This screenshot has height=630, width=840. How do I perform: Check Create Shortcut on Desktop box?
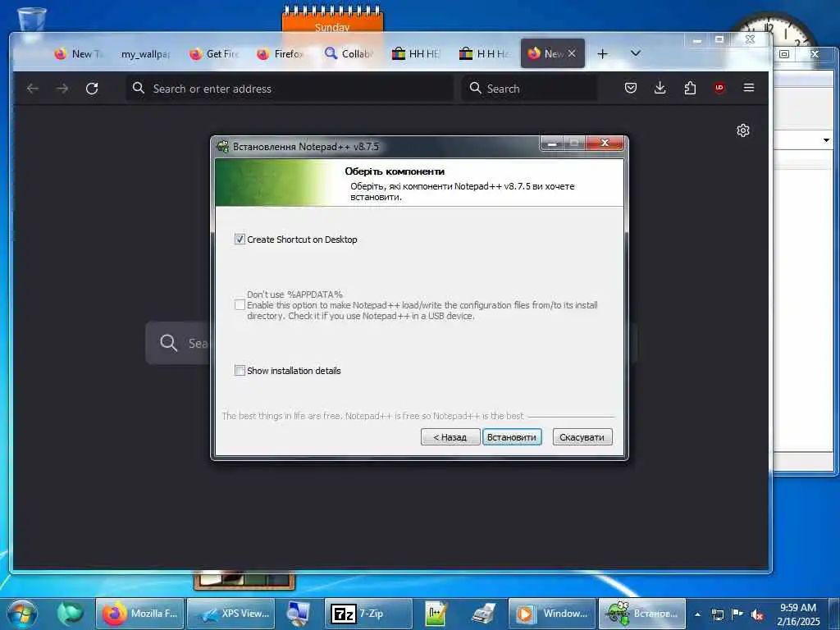point(240,239)
